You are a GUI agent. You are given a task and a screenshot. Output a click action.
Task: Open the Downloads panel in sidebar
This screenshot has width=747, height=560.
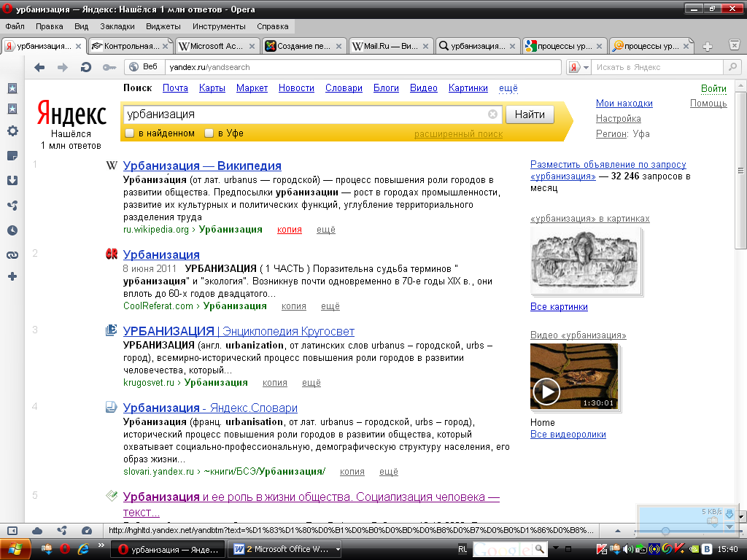click(12, 181)
